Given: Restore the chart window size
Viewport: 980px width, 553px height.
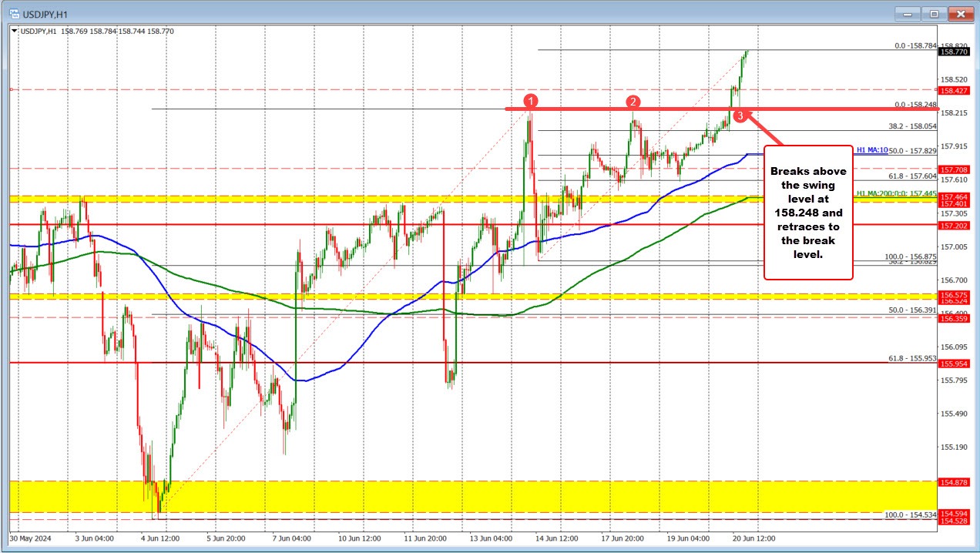Looking at the screenshot, I should 933,13.
